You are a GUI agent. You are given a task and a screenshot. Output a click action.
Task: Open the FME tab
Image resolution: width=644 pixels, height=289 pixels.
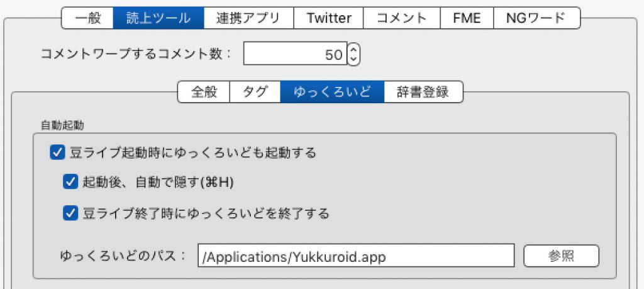467,18
